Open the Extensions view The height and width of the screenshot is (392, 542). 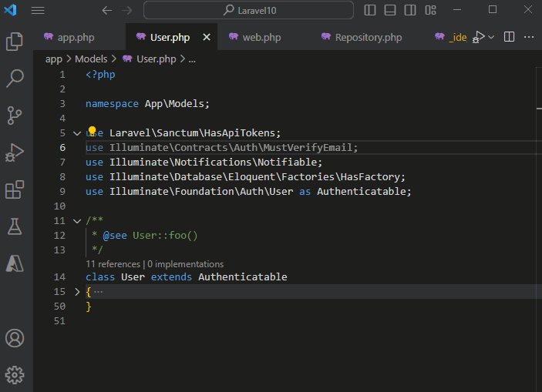pos(15,189)
